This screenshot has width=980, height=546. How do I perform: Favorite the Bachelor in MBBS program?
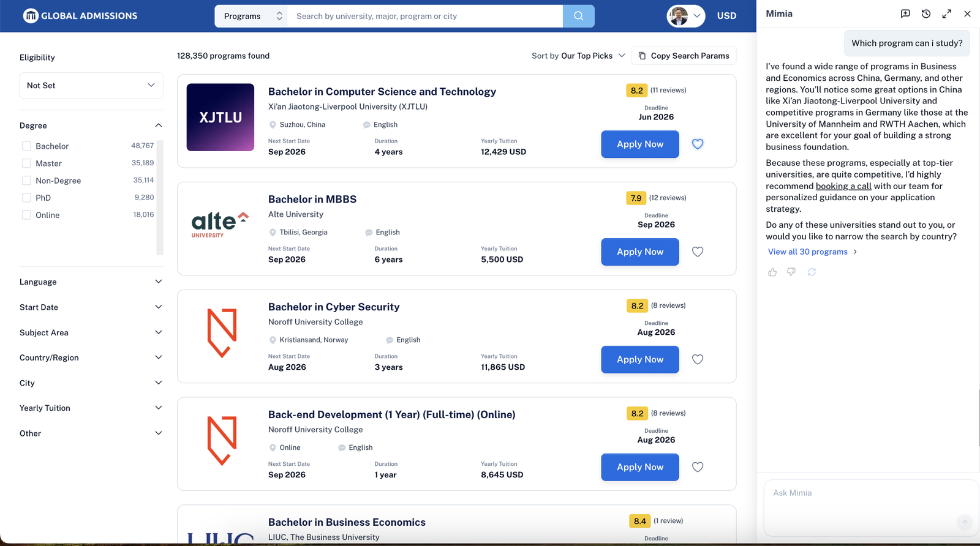coord(698,252)
